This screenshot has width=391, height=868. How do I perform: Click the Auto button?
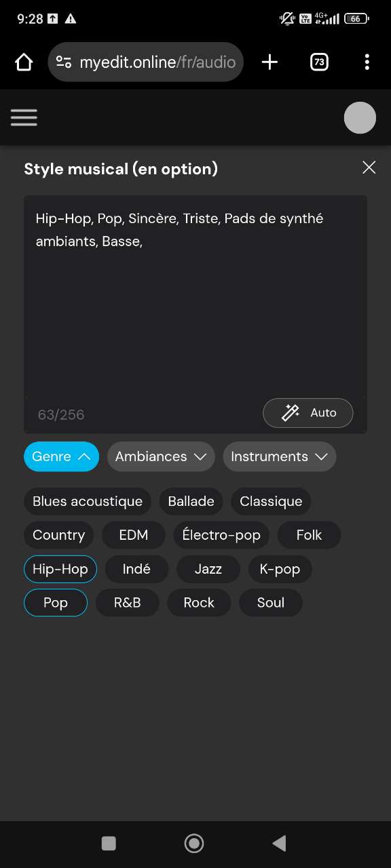click(308, 412)
